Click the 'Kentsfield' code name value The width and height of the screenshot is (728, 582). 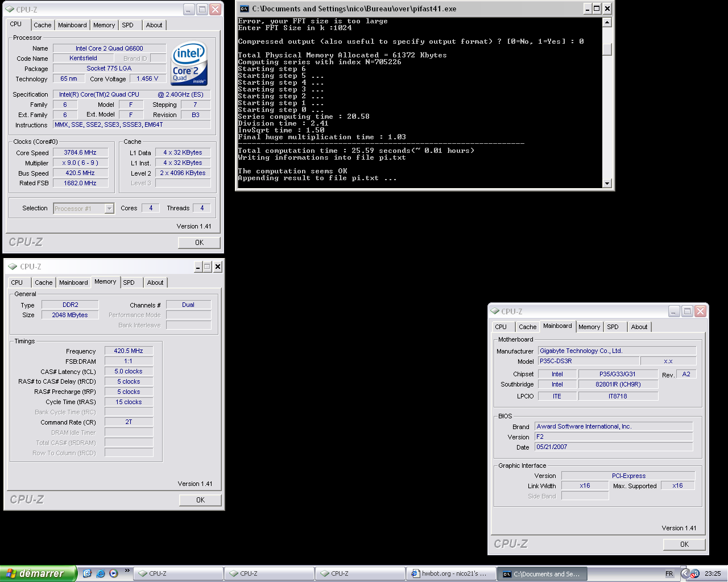point(84,58)
